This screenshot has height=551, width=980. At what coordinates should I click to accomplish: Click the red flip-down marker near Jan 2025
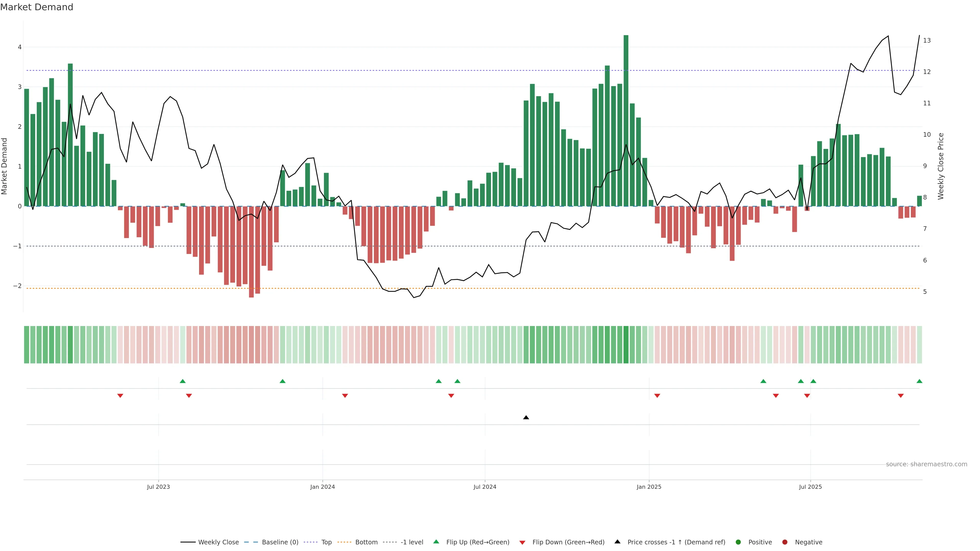tap(657, 396)
